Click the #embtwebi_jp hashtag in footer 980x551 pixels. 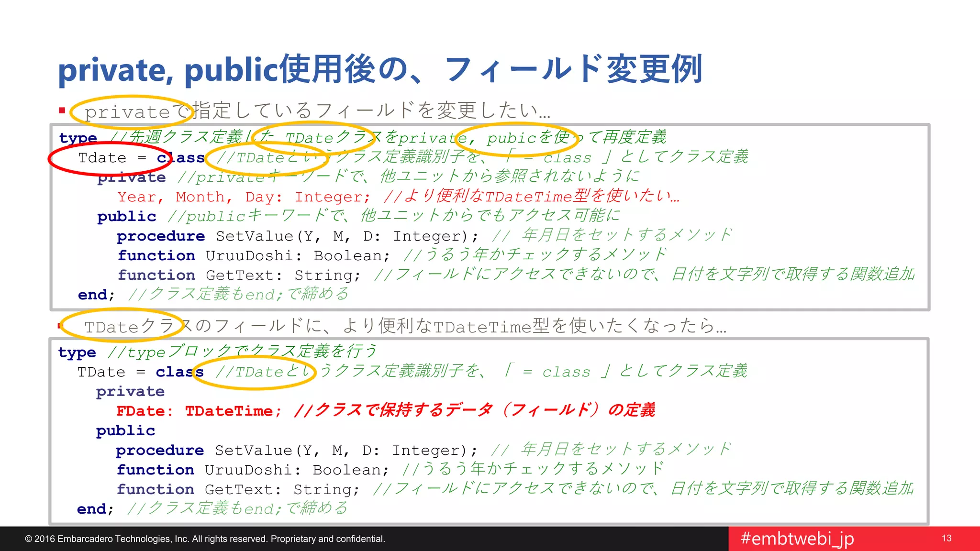[x=797, y=539]
